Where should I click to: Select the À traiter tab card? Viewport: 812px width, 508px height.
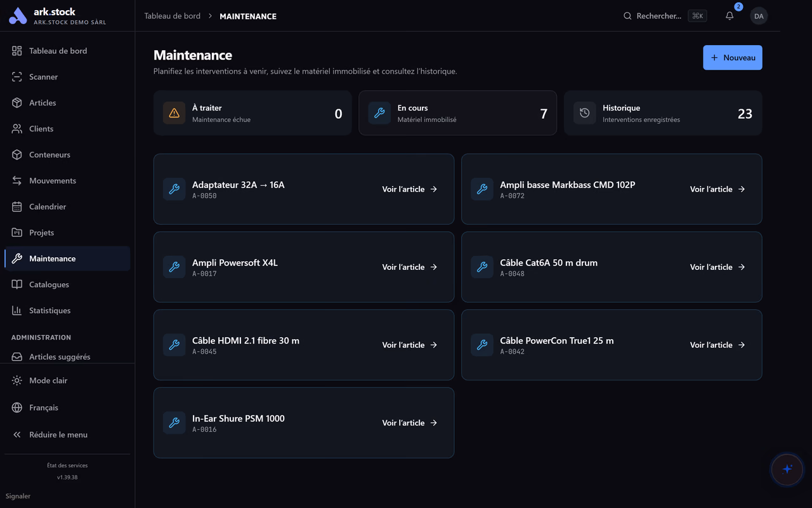pyautogui.click(x=252, y=113)
